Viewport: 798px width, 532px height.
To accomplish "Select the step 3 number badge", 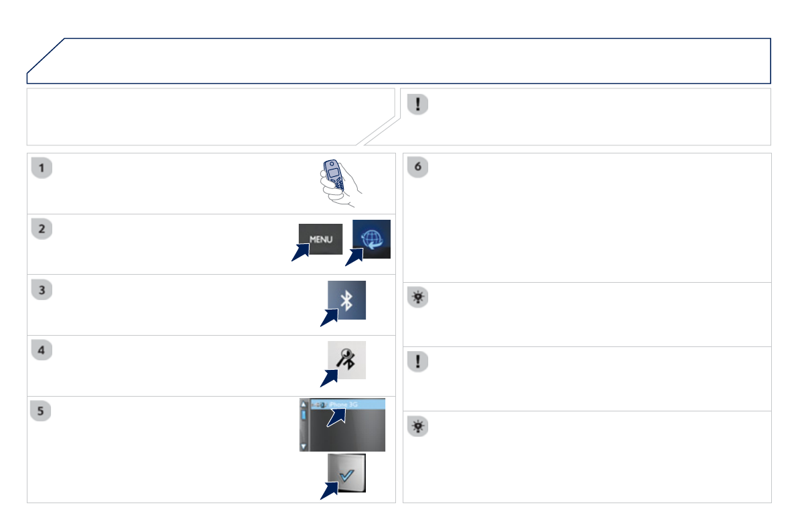I will 42,289.
